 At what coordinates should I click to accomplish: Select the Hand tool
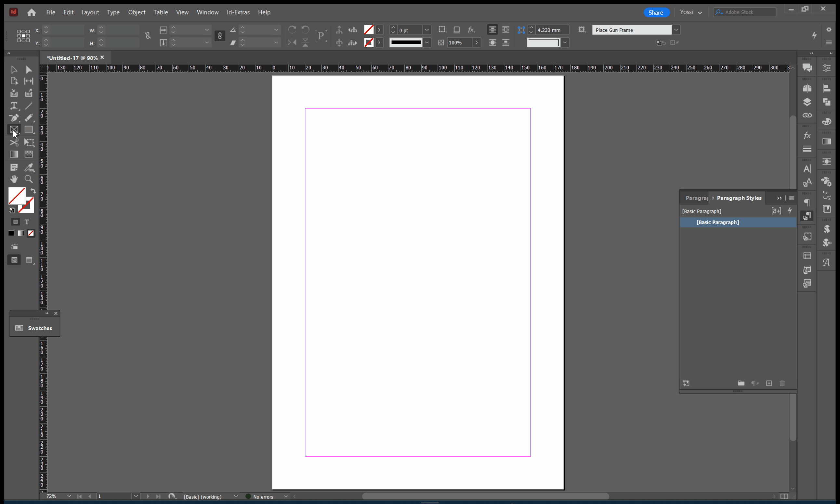[x=14, y=179]
